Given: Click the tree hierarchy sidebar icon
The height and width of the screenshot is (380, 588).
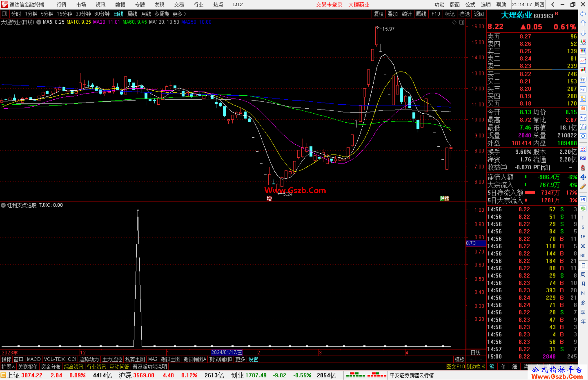Looking at the screenshot, I should 583,99.
